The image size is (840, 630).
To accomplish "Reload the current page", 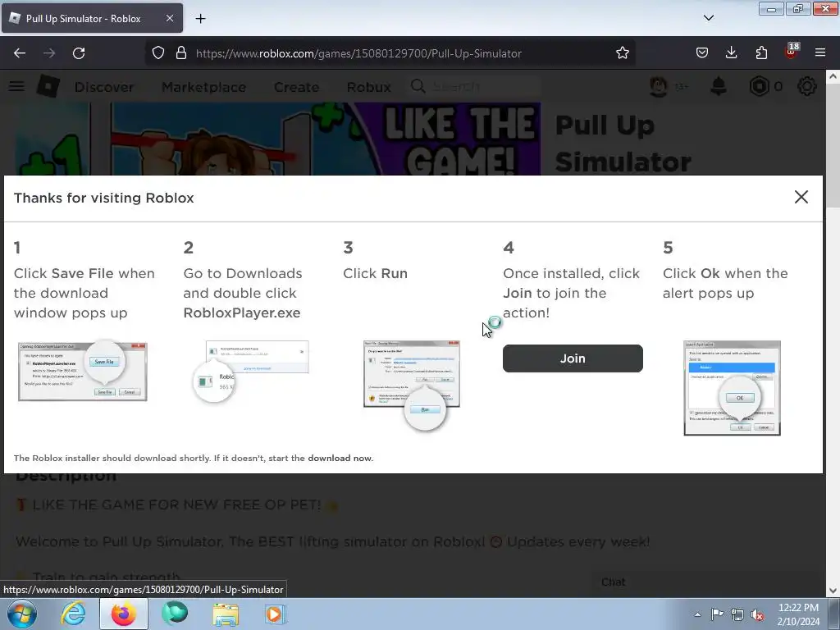I will click(79, 53).
